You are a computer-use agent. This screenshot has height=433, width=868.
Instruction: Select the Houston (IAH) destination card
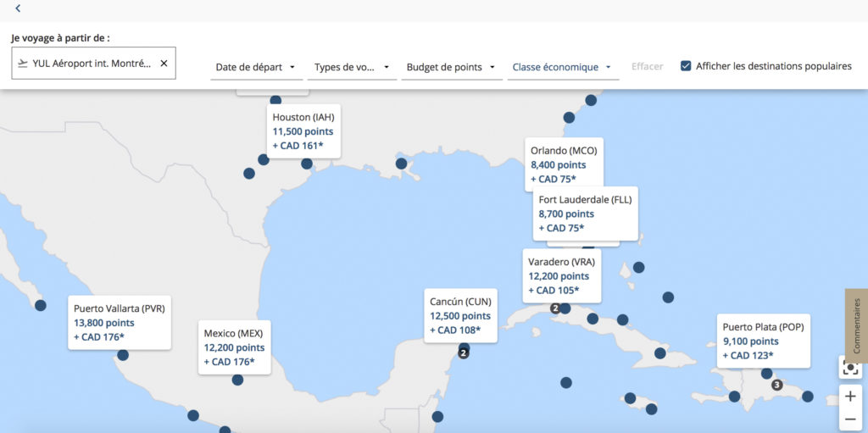coord(303,131)
